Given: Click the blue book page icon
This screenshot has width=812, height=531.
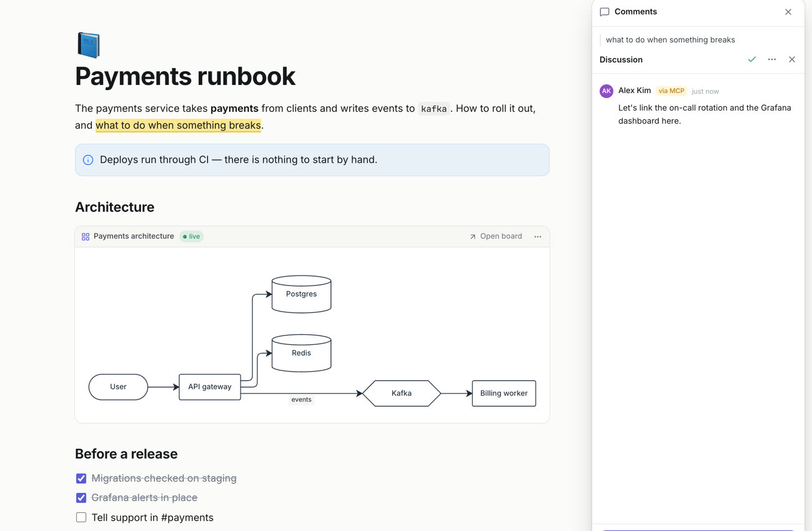Looking at the screenshot, I should tap(89, 45).
